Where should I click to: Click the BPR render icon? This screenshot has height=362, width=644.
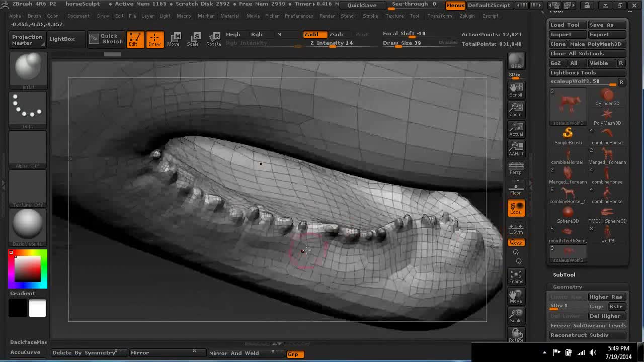(516, 61)
